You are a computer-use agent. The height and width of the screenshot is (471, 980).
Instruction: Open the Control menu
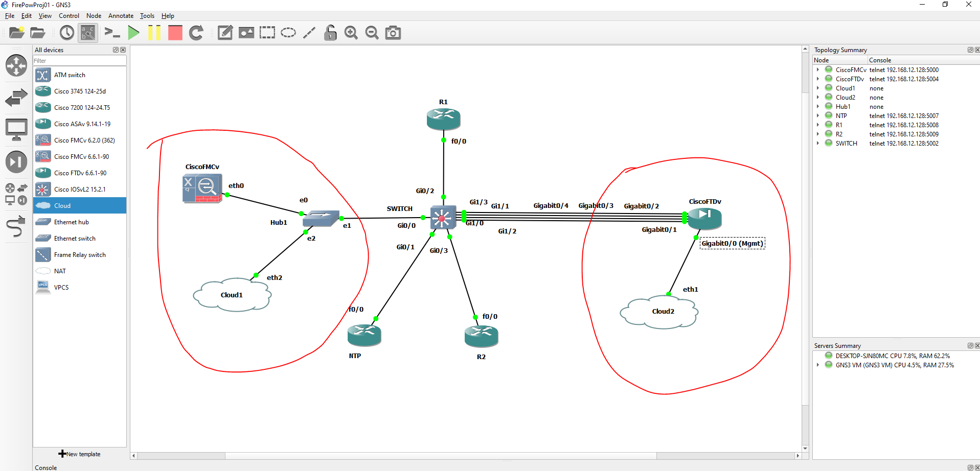point(69,16)
